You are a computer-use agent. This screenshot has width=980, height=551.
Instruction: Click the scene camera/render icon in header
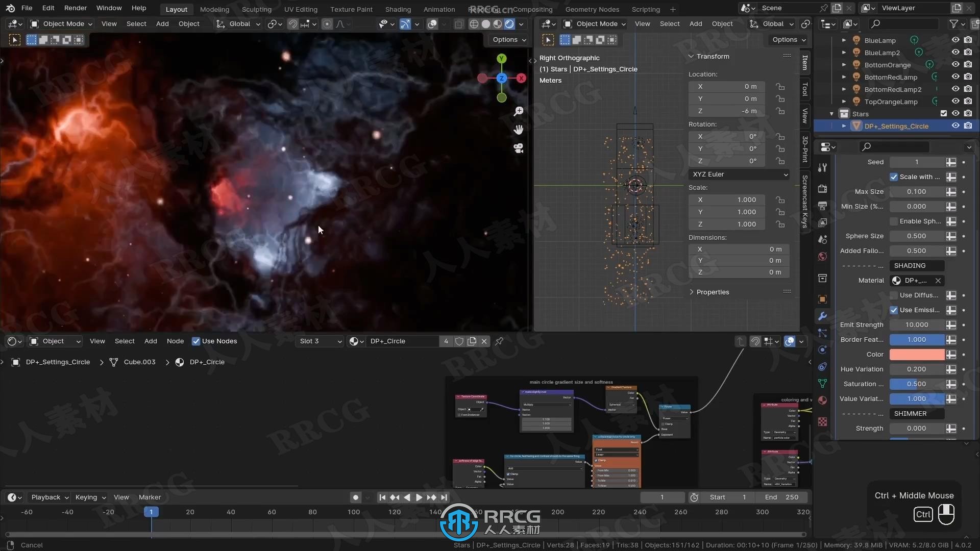tap(745, 8)
